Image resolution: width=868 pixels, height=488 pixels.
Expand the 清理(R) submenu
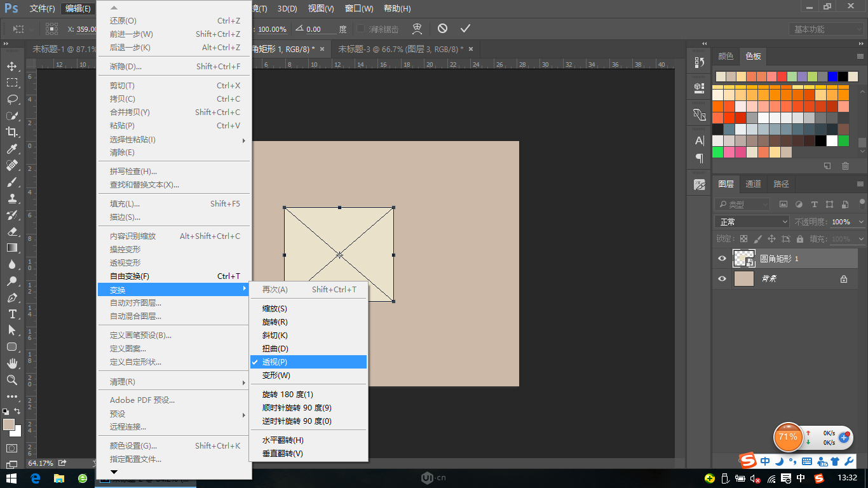point(174,382)
